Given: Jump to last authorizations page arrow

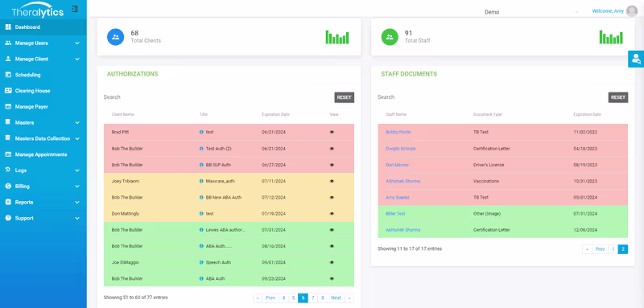Looking at the screenshot, I should 349,298.
